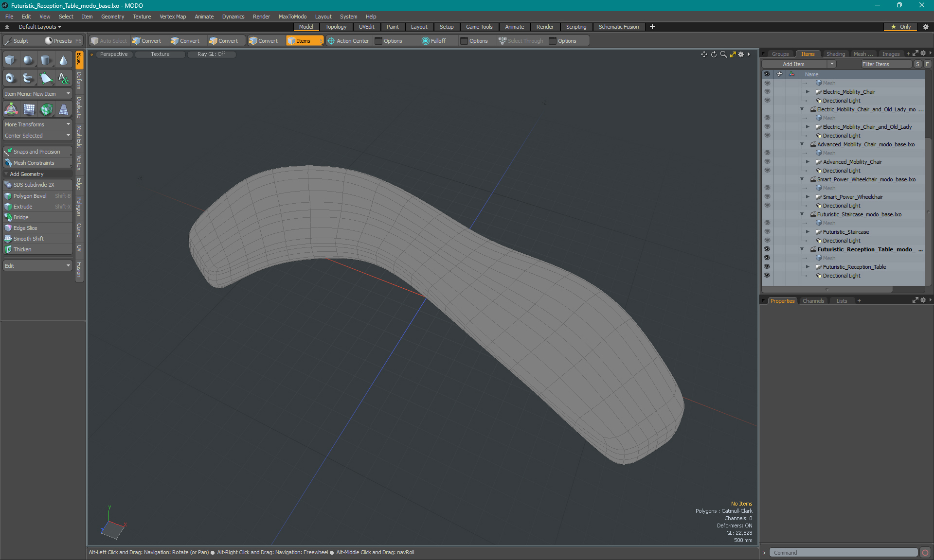Open the Geometry menu

(x=112, y=17)
